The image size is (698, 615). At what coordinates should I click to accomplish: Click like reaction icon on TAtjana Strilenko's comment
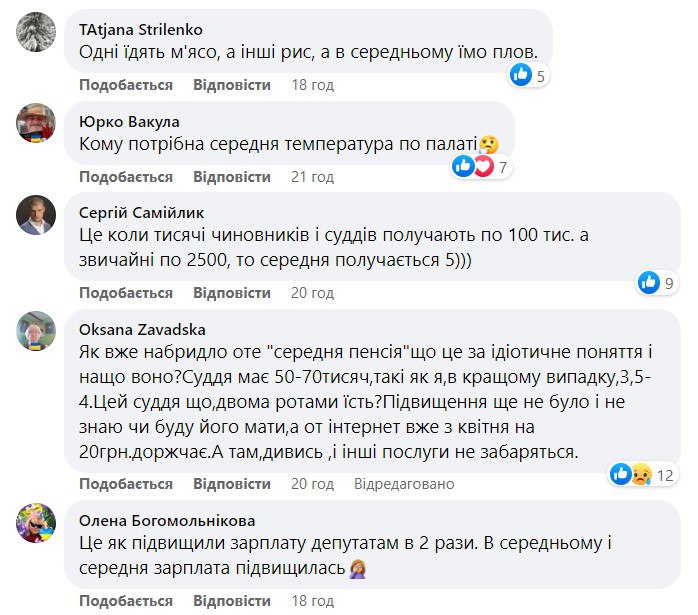521,74
